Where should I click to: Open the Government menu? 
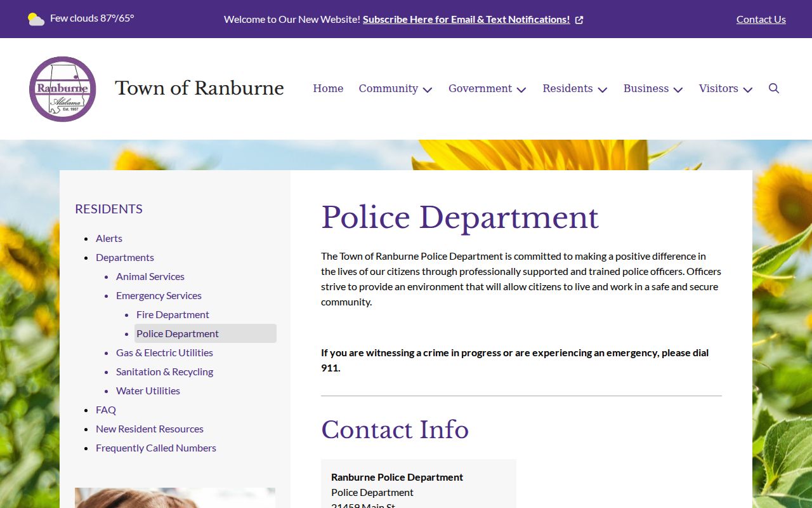pos(480,88)
